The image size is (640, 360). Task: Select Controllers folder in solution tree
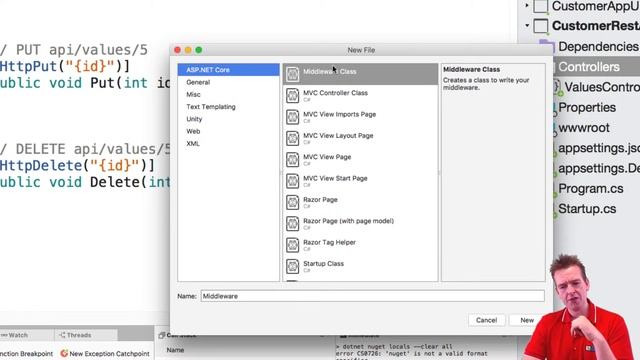pyautogui.click(x=589, y=67)
